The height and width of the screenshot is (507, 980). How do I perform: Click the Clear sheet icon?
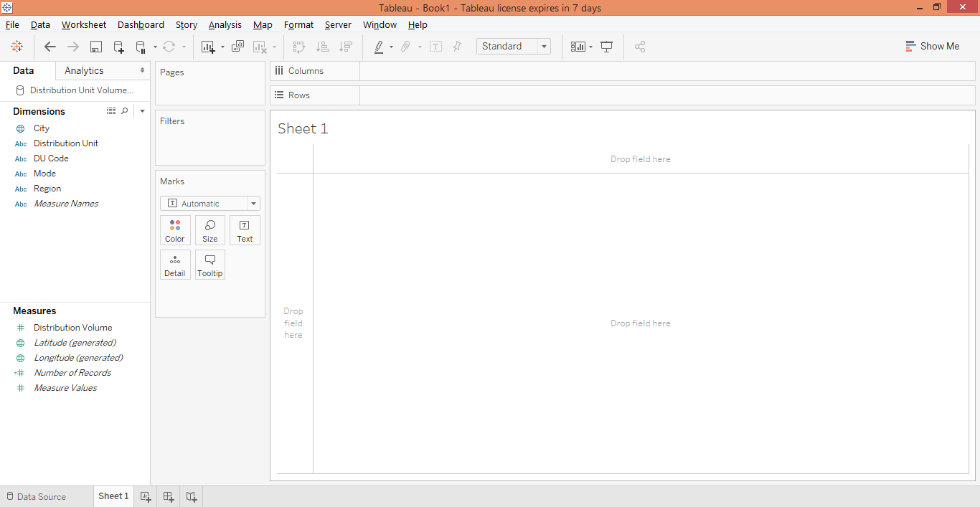click(260, 47)
